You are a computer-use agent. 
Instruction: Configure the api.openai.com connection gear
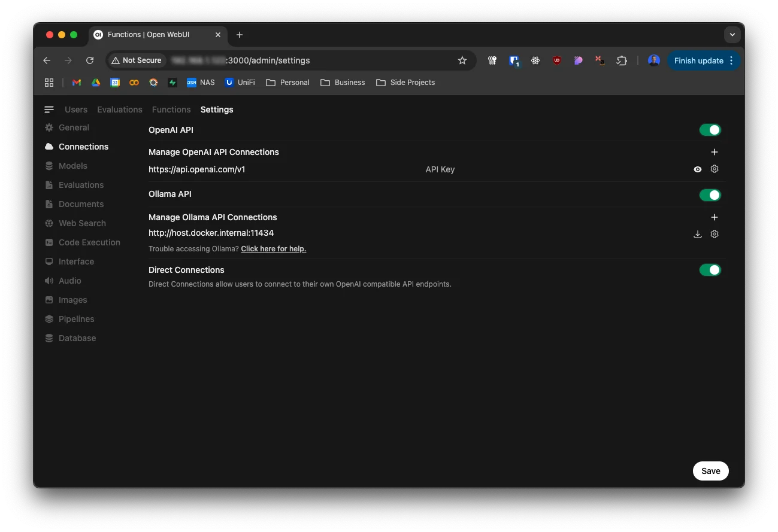[715, 169]
